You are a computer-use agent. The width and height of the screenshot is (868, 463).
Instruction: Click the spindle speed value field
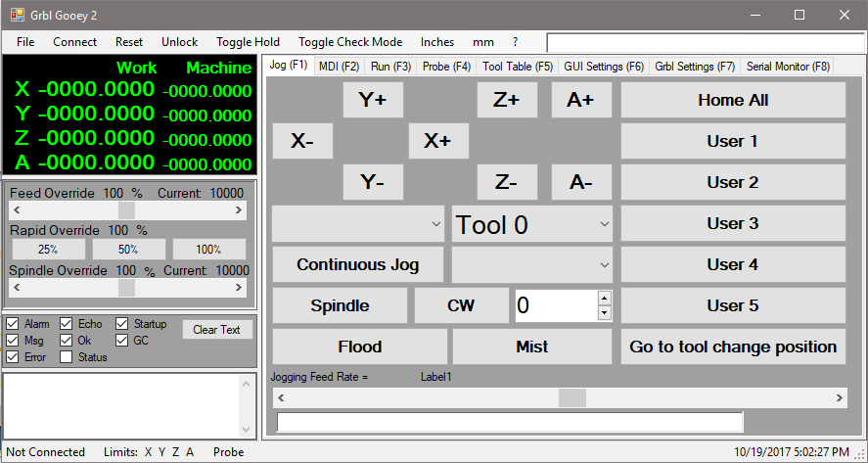click(x=557, y=305)
